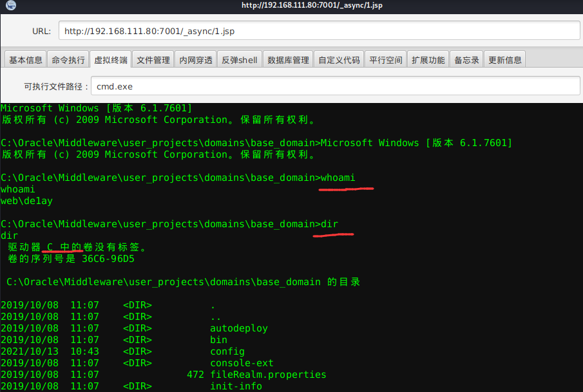Viewport: 583px width, 392px height.
Task: Switch to the 命令执行 tab
Action: 68,60
